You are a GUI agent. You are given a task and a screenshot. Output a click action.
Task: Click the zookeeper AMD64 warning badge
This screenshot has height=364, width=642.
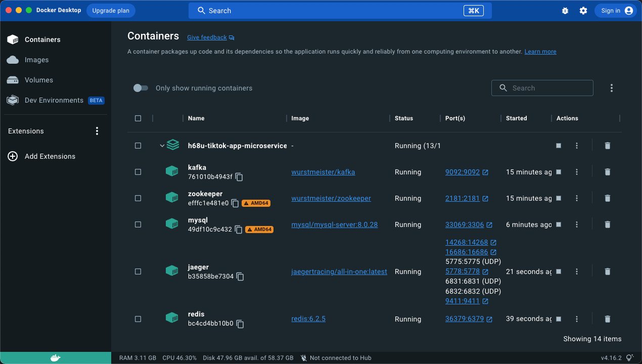pyautogui.click(x=256, y=203)
